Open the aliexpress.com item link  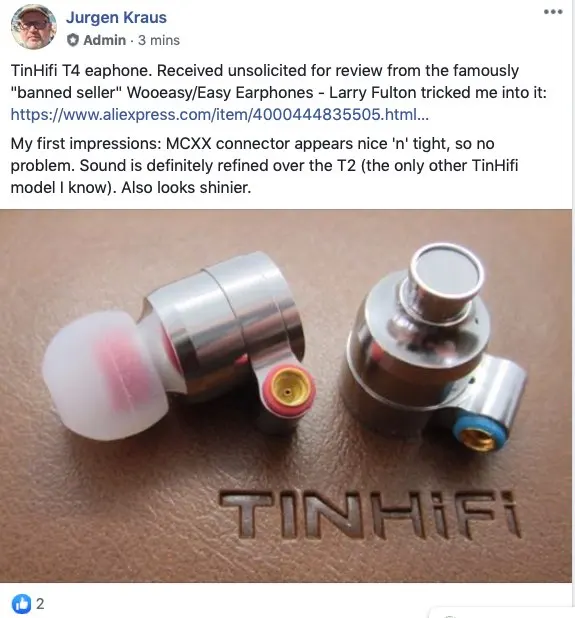[x=220, y=114]
